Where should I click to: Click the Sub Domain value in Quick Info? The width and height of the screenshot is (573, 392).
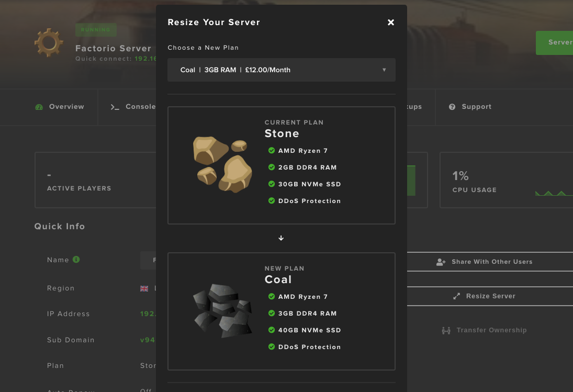(148, 340)
